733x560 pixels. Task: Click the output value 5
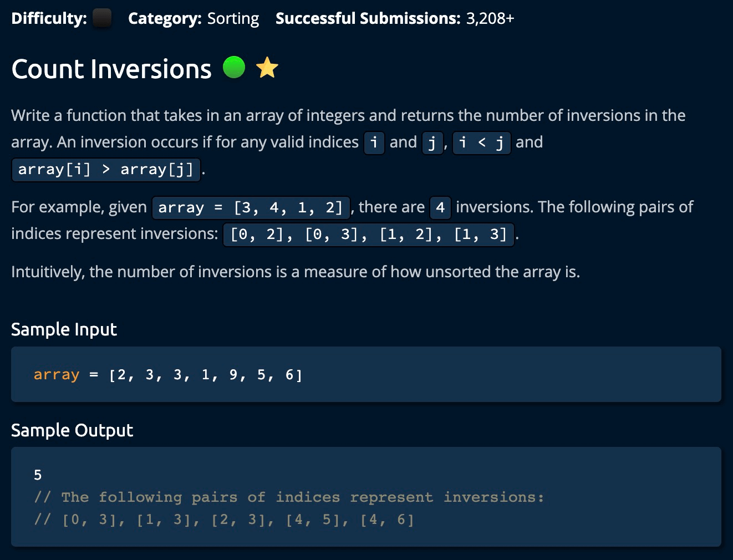click(x=38, y=475)
